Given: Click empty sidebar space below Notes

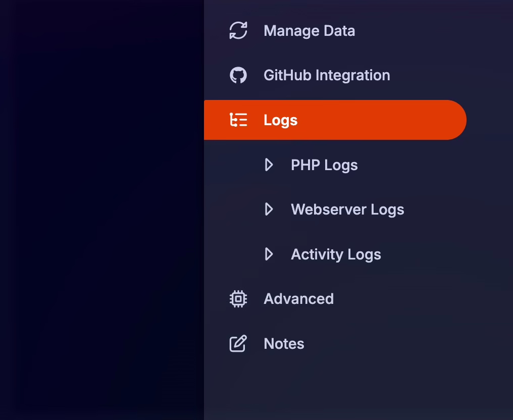Looking at the screenshot, I should pyautogui.click(x=353, y=389).
